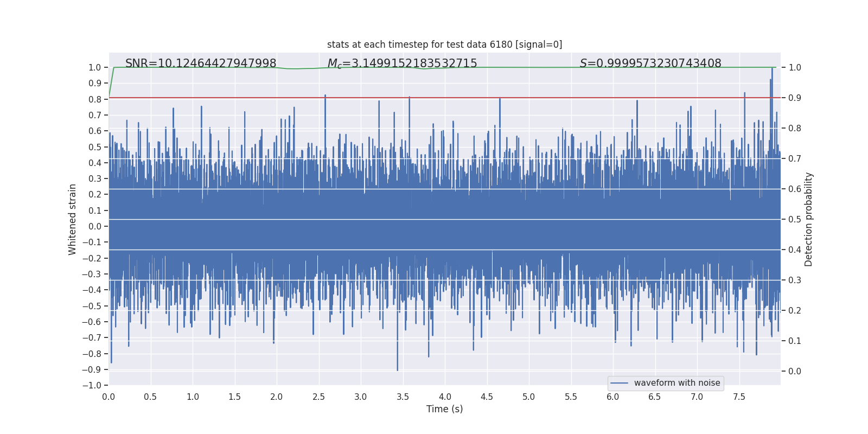Screen dimensions: 868x434
Task: Click the tallest strain spike near 7.9 seconds
Action: pos(772,73)
